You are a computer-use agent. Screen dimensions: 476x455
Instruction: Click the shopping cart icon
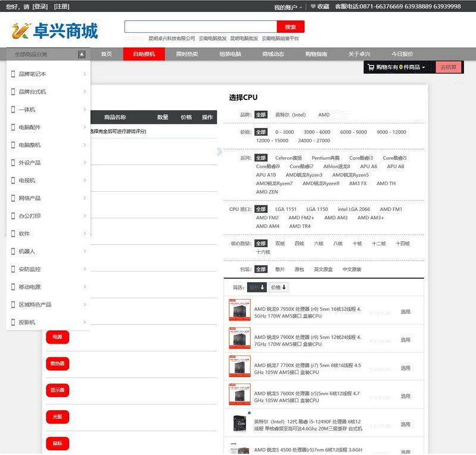(371, 67)
